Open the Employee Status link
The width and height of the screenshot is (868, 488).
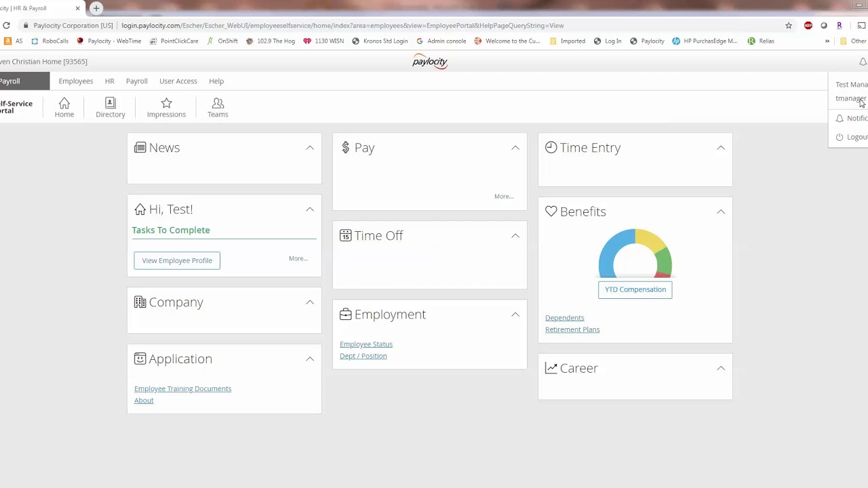(x=366, y=344)
